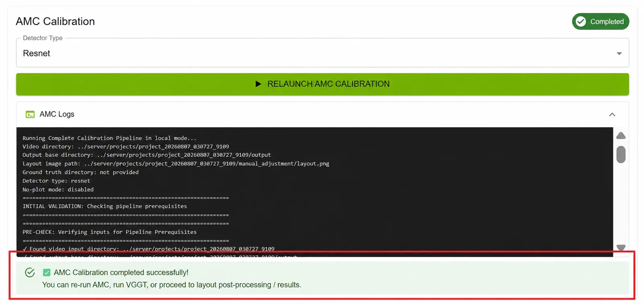Click the 'Ground truth directory: not provided' line

(x=80, y=172)
